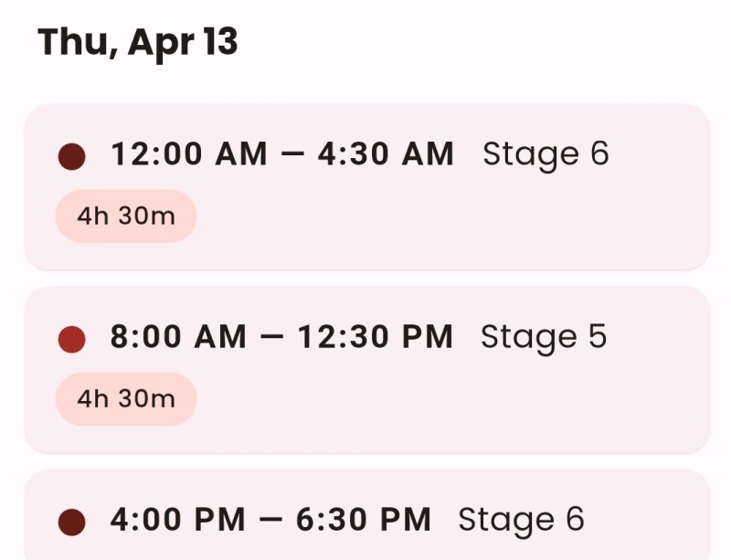Click the Stage 6 label in first card
Viewport: 731px width, 560px height.
[x=545, y=154]
